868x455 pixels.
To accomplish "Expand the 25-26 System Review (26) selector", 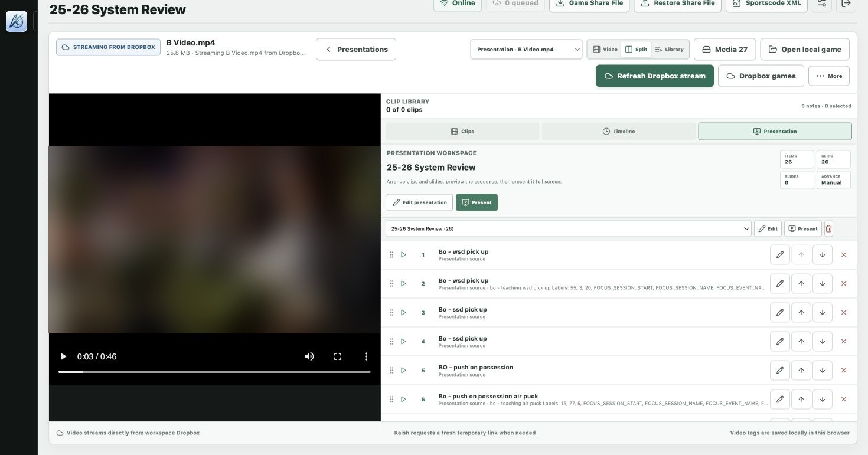I will 569,228.
